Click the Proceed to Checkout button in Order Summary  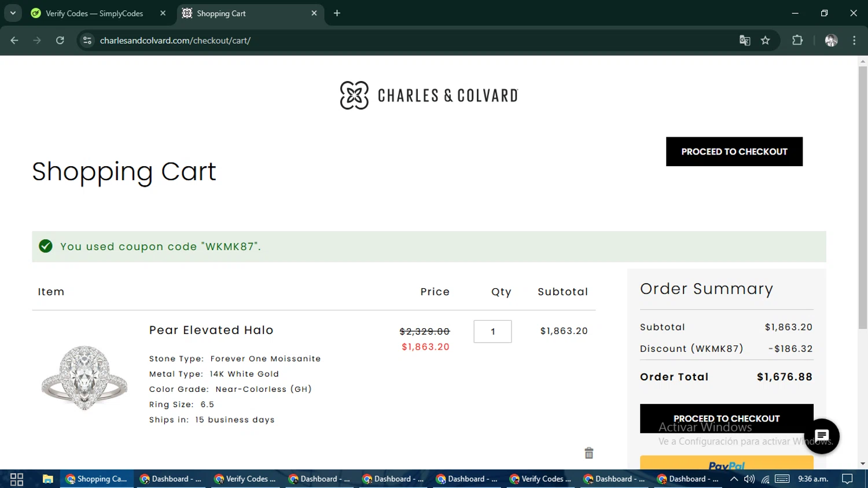pyautogui.click(x=727, y=419)
